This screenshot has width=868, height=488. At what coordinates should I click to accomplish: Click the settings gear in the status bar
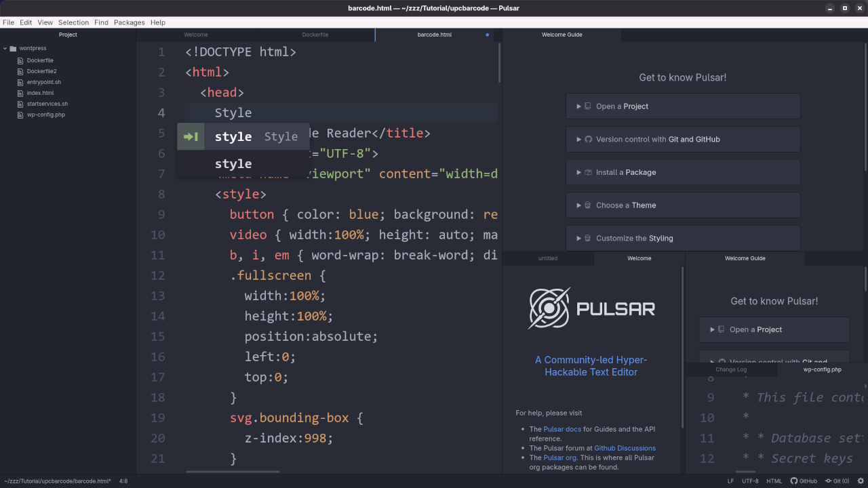(859, 481)
